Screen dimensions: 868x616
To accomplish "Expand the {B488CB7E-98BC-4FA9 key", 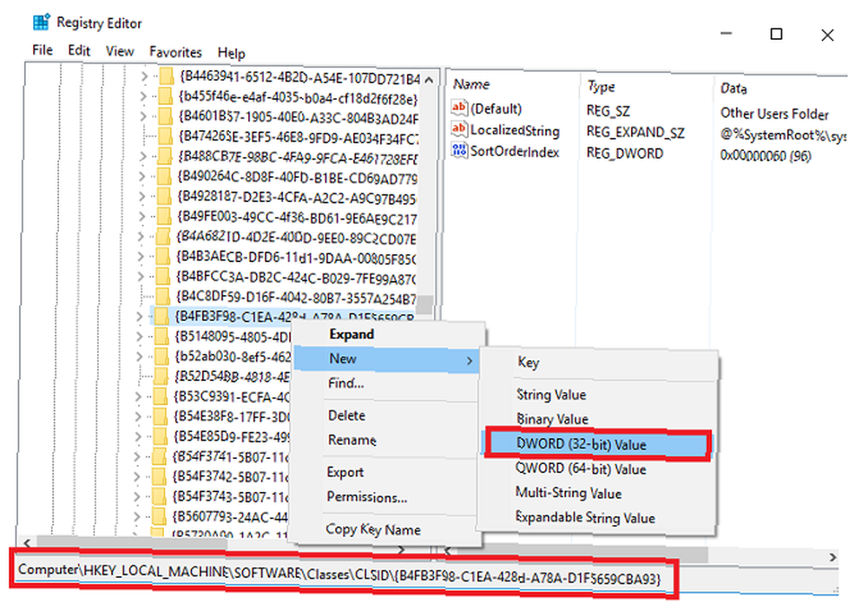I will pos(143,157).
